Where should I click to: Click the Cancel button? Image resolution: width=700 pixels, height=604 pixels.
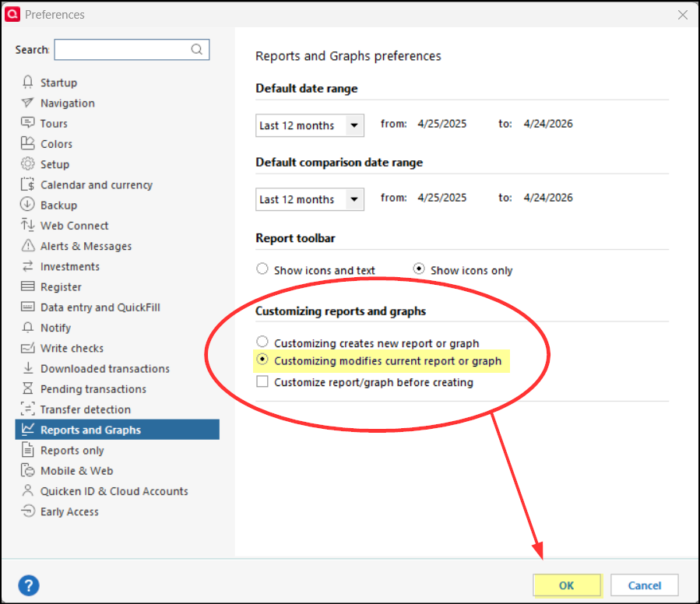(644, 585)
